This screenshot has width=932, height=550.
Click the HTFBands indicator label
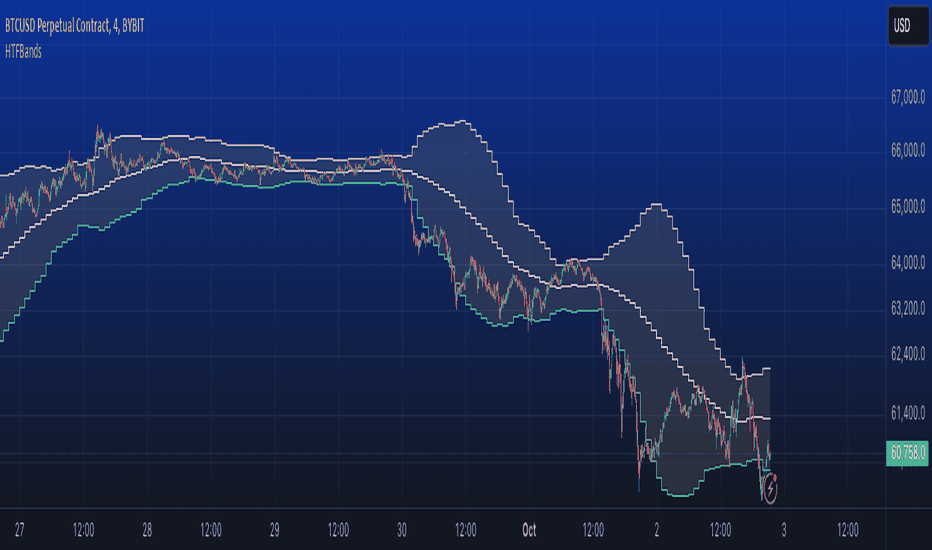[23, 52]
